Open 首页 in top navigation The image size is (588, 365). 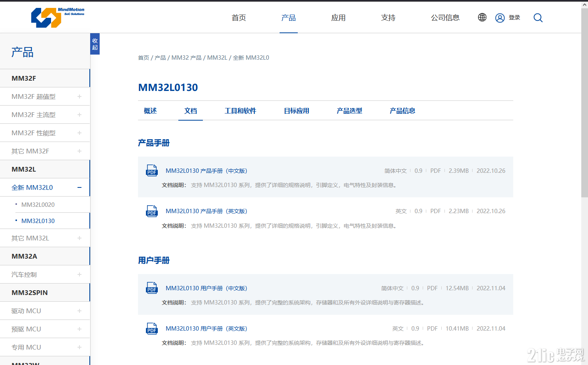pyautogui.click(x=239, y=18)
